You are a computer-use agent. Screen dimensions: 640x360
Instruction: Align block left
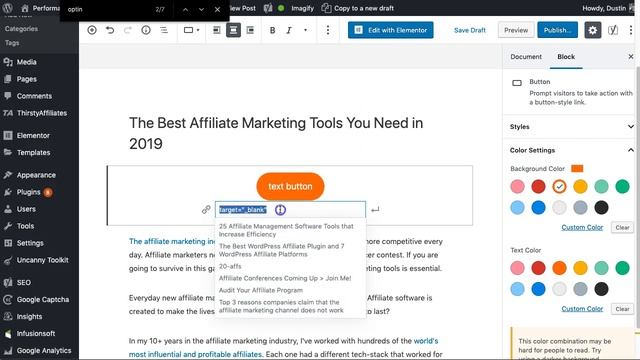pyautogui.click(x=216, y=30)
